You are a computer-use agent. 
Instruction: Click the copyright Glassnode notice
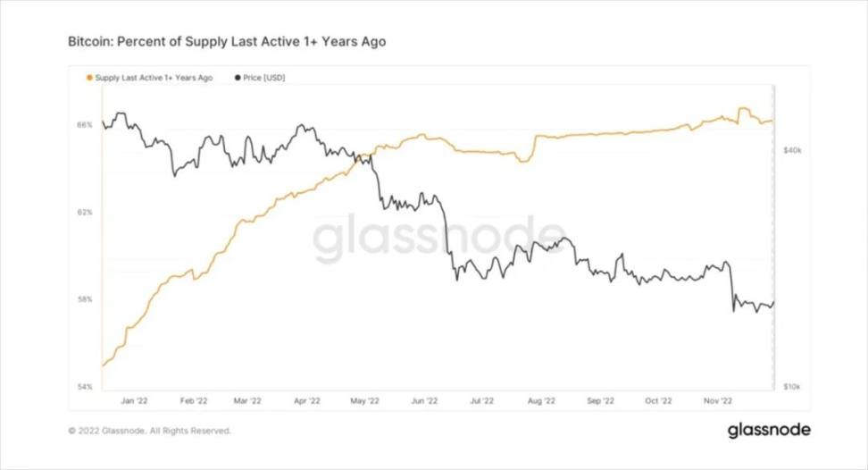[x=149, y=431]
